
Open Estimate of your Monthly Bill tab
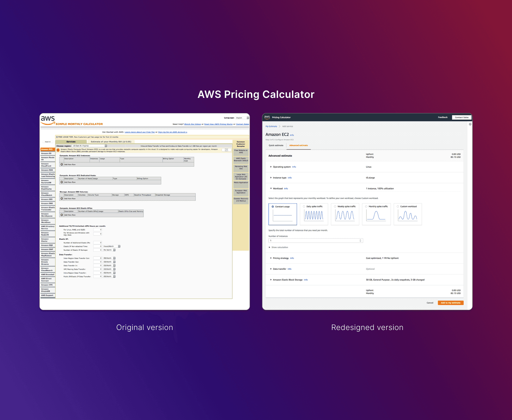[x=111, y=142]
